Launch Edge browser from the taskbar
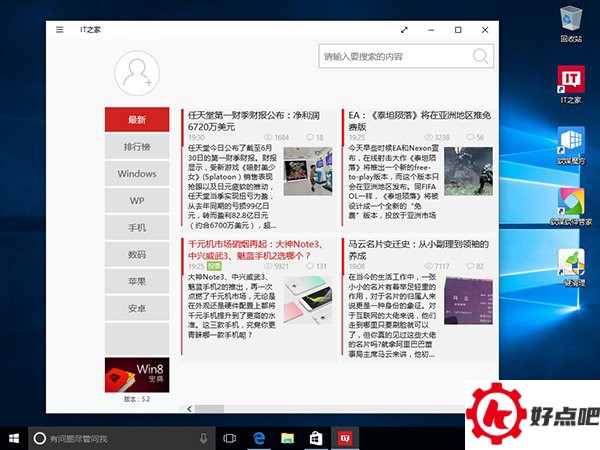This screenshot has height=450, width=600. click(x=258, y=438)
